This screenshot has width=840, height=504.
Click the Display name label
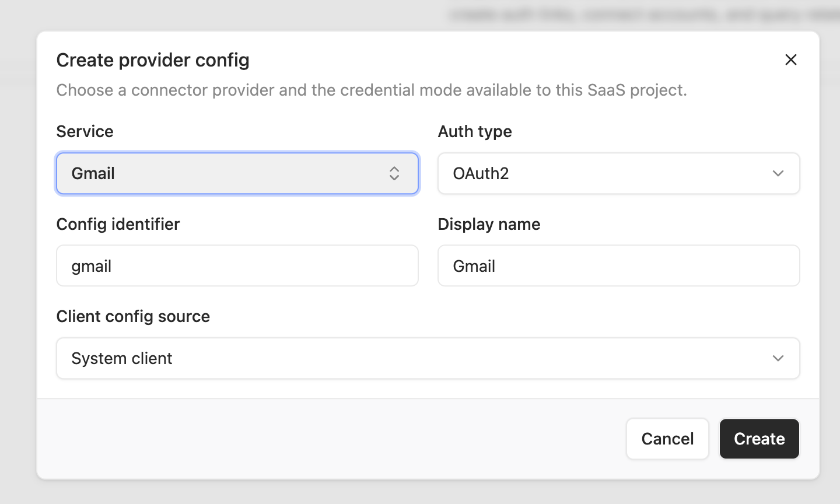489,224
